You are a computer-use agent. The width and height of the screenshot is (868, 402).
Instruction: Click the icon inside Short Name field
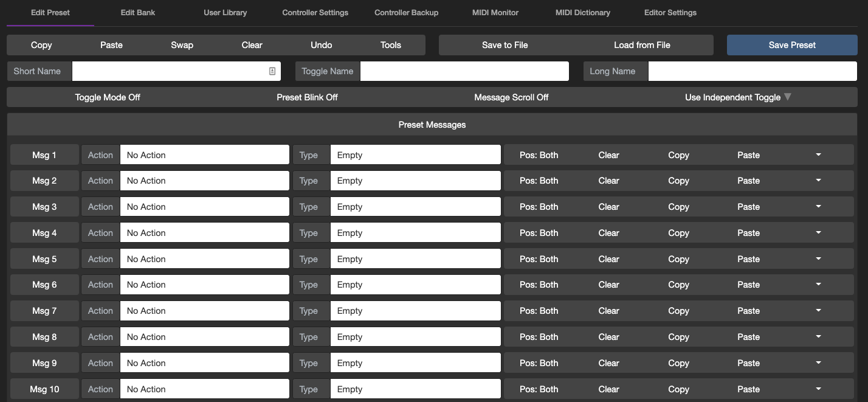pyautogui.click(x=272, y=71)
